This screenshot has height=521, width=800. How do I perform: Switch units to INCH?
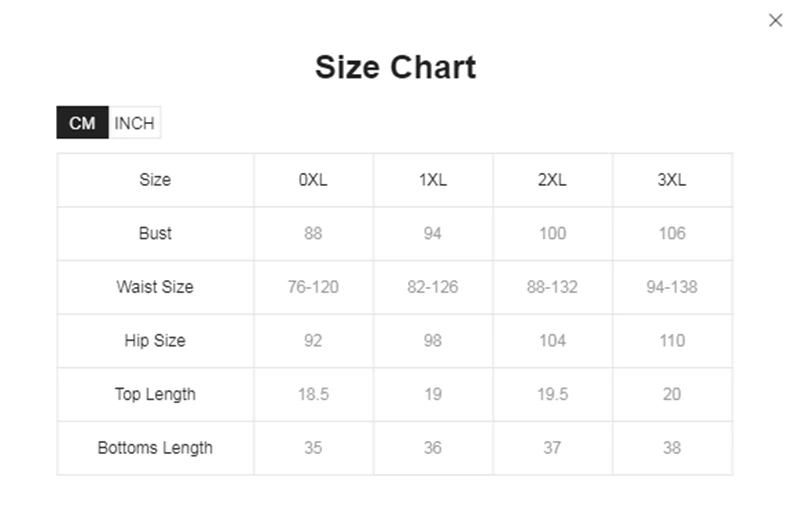pos(134,123)
